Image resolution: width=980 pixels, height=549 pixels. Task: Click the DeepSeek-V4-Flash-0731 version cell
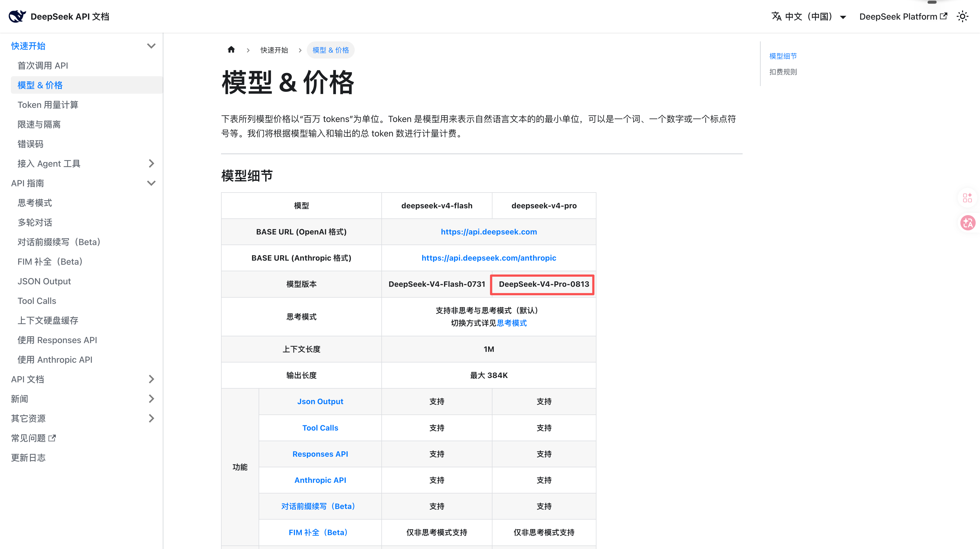[437, 284]
